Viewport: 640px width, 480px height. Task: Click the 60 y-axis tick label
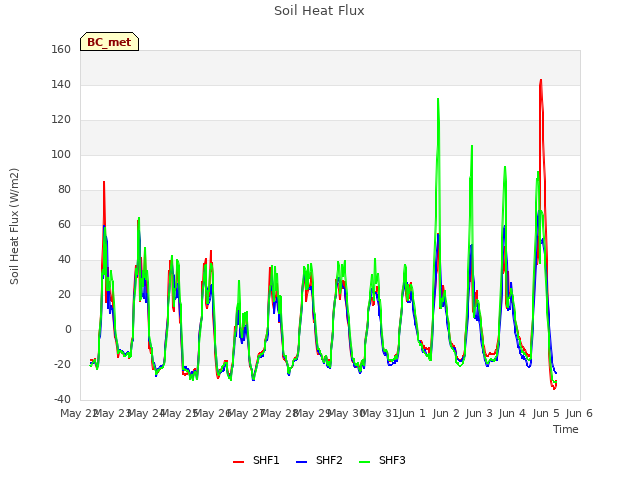[64, 224]
